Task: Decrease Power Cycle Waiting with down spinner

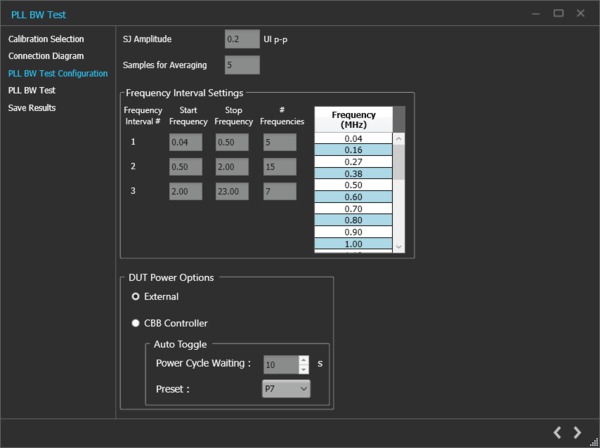Action: point(304,369)
